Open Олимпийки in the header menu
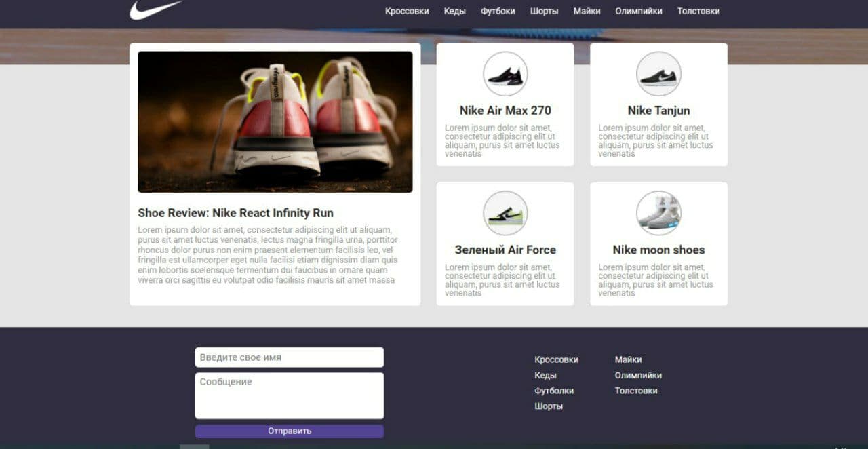The image size is (868, 449). pos(639,11)
